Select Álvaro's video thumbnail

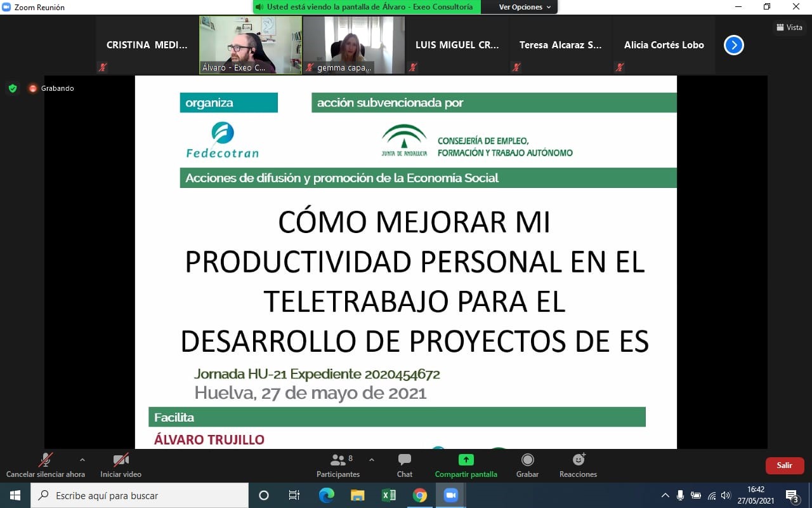point(251,45)
